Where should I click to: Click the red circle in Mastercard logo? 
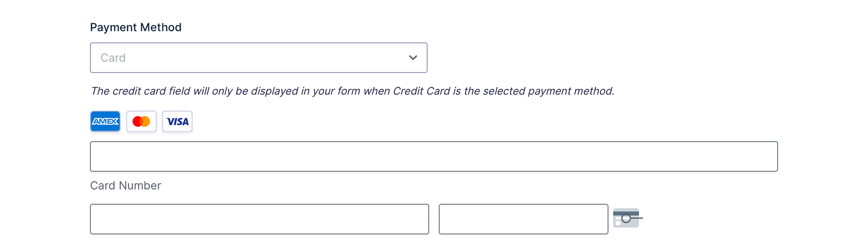(137, 122)
